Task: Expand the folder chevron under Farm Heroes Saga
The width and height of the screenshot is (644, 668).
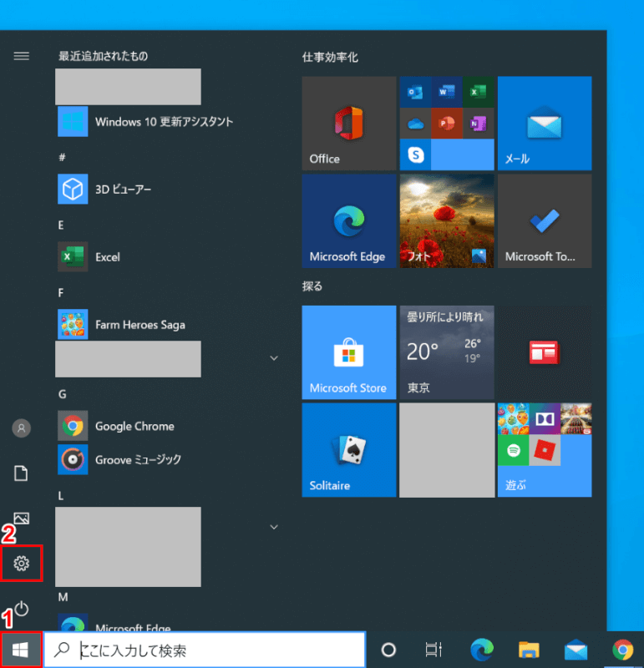Action: pos(274,358)
